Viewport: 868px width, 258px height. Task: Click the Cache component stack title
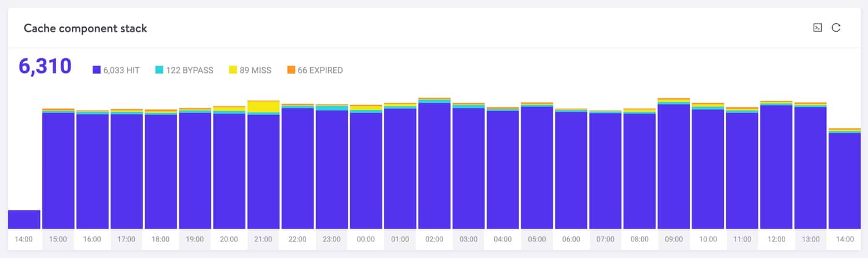(85, 28)
